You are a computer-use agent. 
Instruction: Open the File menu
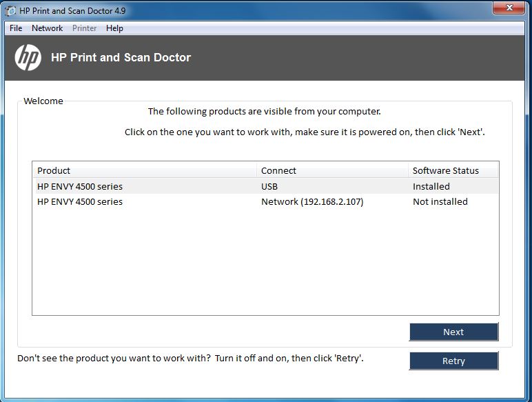16,28
